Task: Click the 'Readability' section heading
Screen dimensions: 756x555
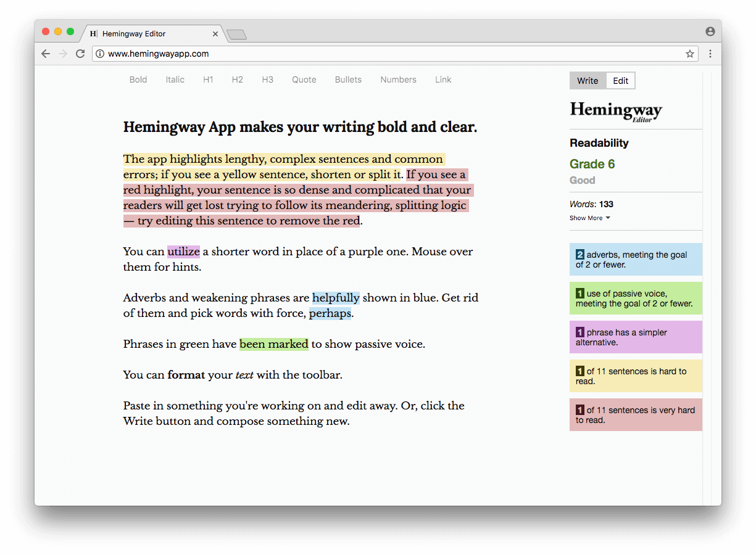Action: (x=599, y=143)
